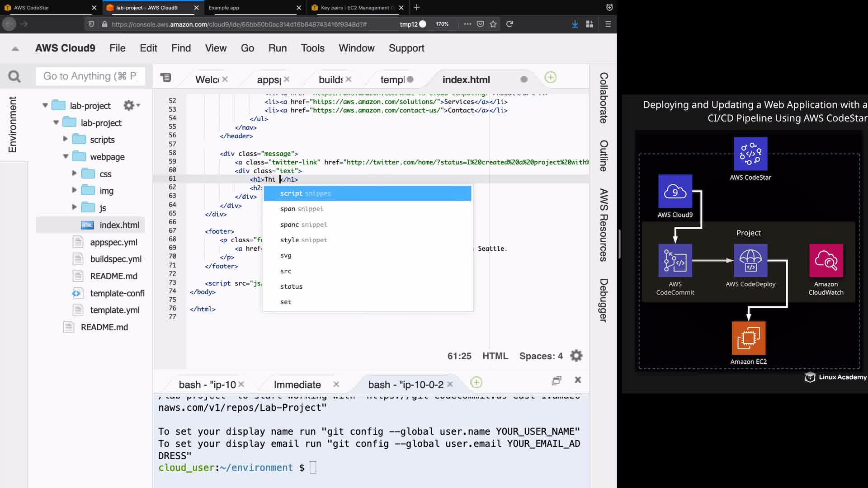Image resolution: width=868 pixels, height=488 pixels.
Task: Toggle the Environment side panel
Action: point(12,124)
